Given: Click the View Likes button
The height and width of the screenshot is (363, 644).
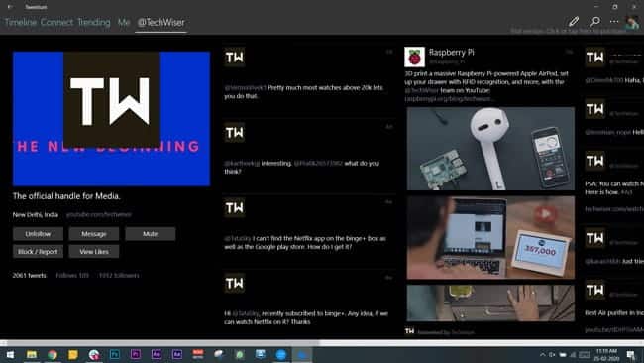Looking at the screenshot, I should pyautogui.click(x=94, y=252).
